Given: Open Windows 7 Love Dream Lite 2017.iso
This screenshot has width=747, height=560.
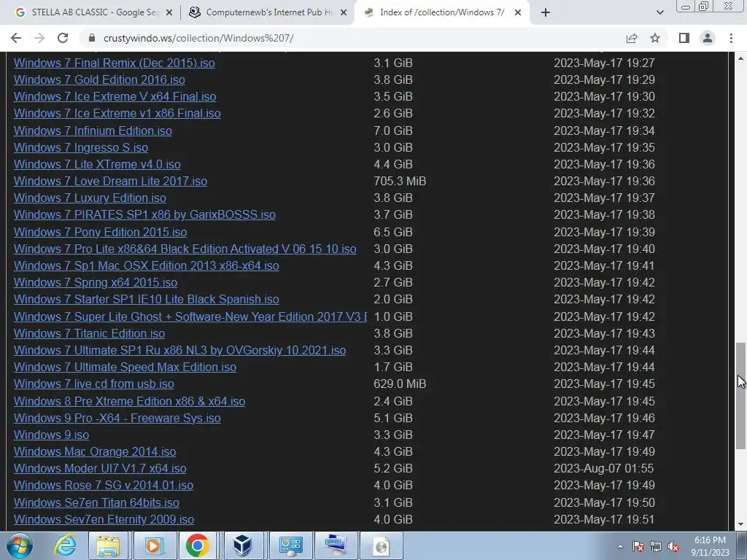Looking at the screenshot, I should coord(111,181).
